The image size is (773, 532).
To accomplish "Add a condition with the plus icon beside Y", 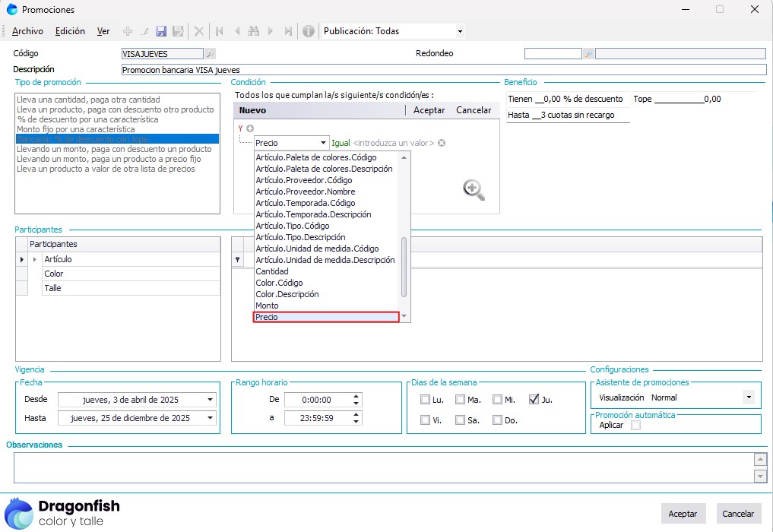I will click(x=250, y=128).
